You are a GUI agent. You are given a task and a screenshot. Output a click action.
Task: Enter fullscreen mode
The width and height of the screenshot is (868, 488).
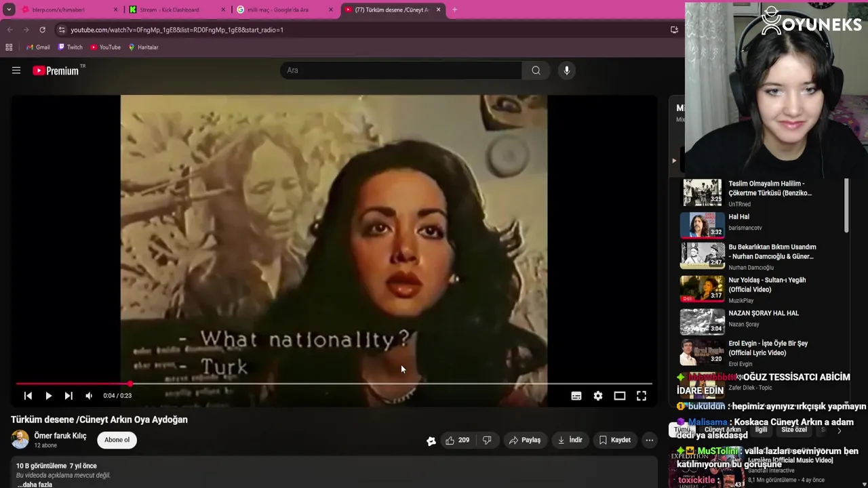pos(642,396)
